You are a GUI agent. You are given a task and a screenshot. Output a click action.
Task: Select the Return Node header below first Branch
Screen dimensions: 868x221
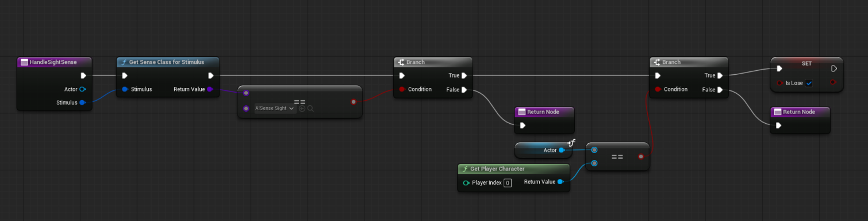(x=544, y=112)
